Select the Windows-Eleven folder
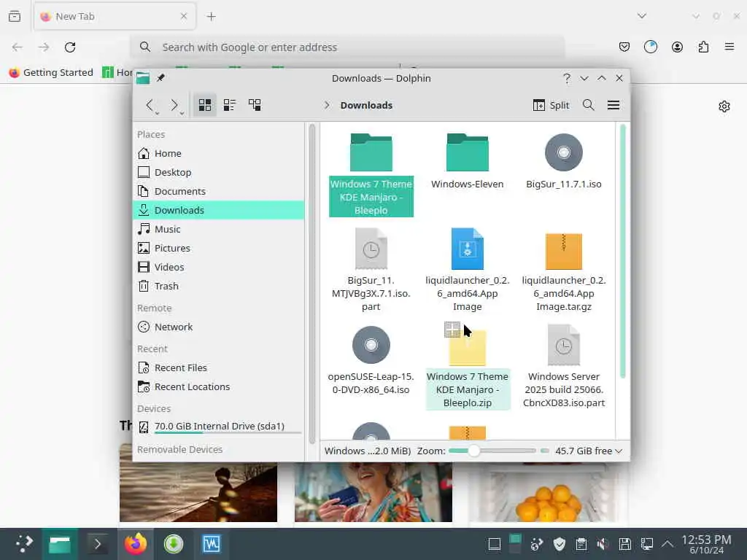 pos(468,161)
